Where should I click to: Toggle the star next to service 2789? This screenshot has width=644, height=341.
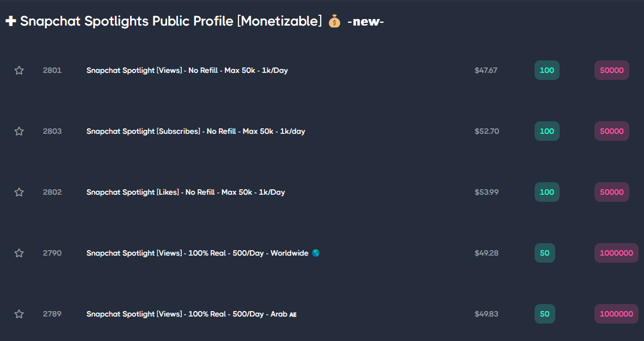coord(19,314)
